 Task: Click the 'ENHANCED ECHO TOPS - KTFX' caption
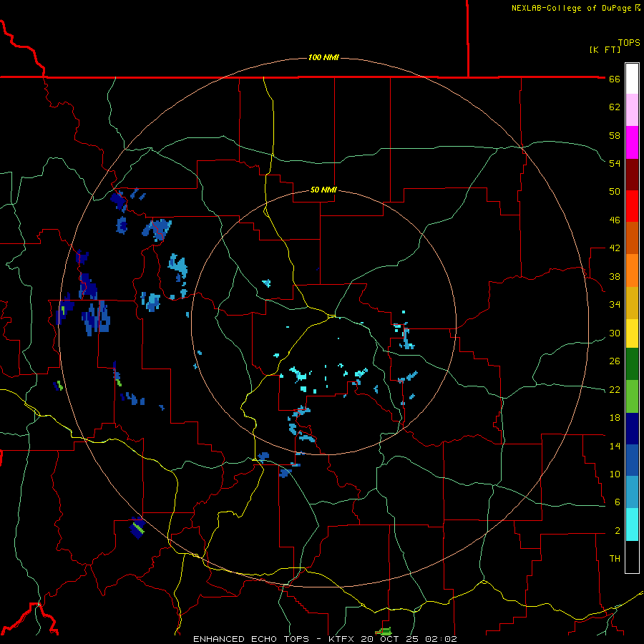coord(275,639)
